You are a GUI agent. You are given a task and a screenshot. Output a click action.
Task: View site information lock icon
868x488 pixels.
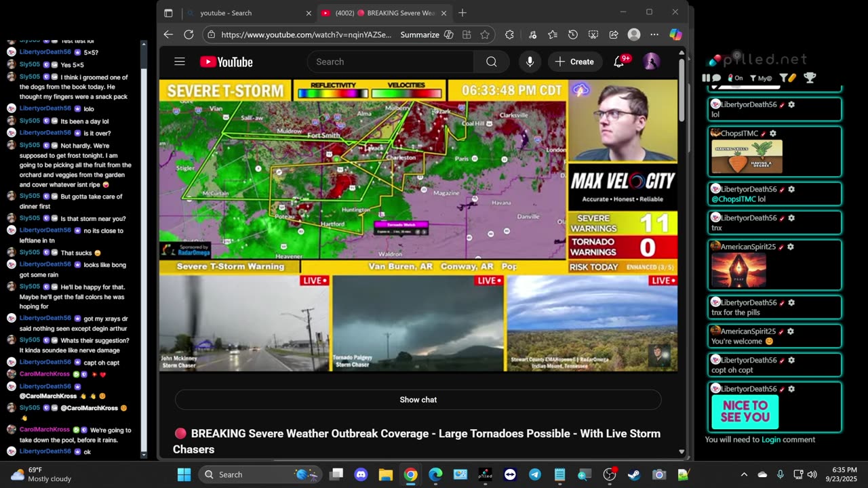(x=211, y=35)
